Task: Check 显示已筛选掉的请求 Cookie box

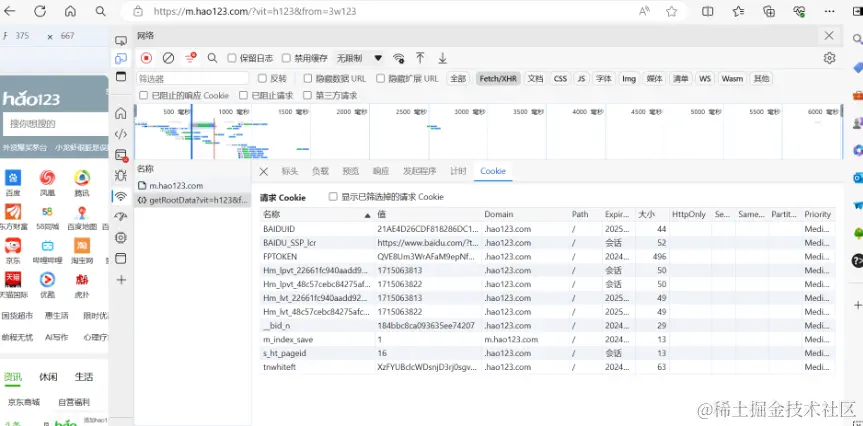Action: [x=332, y=196]
